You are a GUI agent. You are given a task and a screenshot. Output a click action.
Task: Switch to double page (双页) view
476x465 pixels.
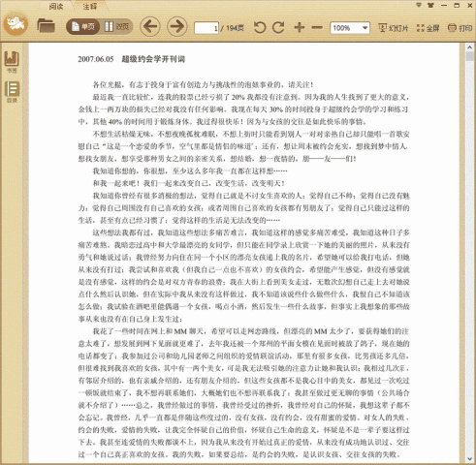tap(116, 26)
